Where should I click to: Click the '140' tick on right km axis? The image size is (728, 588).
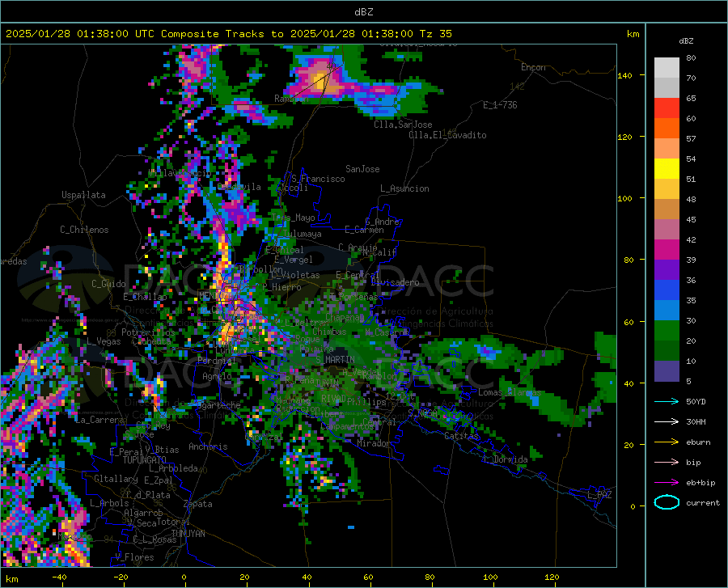(x=624, y=75)
